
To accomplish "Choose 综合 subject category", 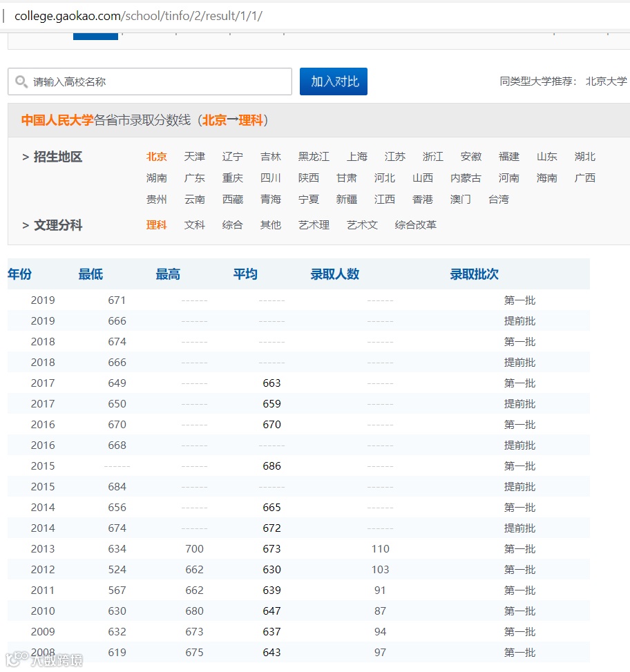I will [233, 225].
